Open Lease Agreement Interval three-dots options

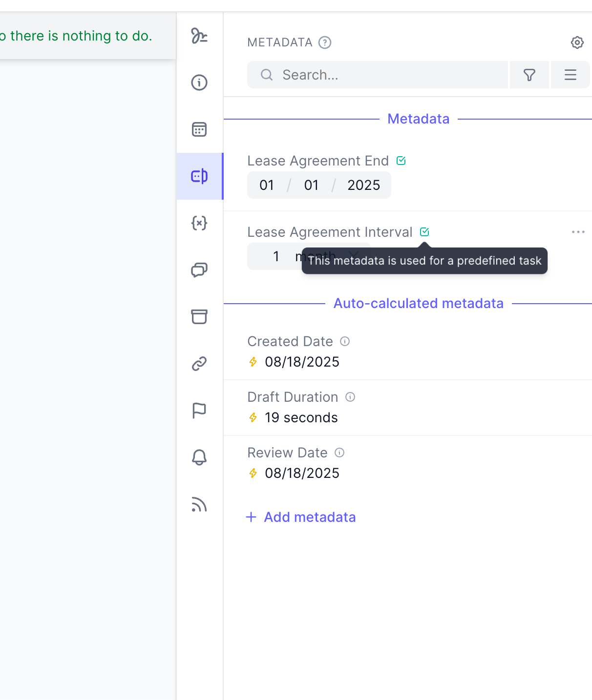pyautogui.click(x=578, y=232)
